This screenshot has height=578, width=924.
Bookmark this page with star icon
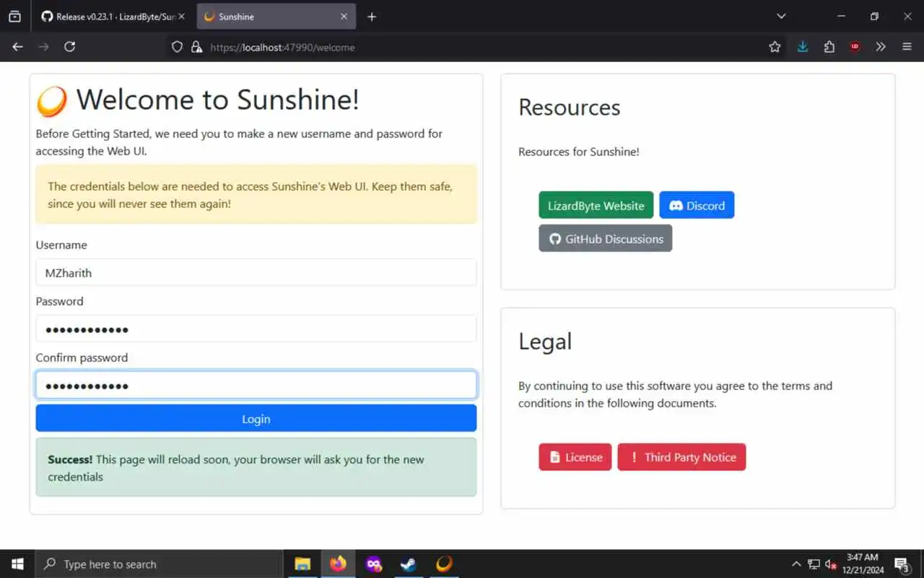click(x=775, y=47)
